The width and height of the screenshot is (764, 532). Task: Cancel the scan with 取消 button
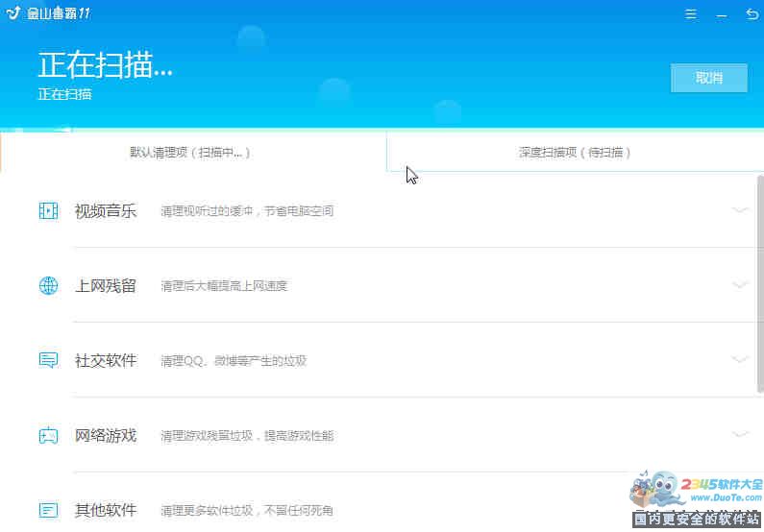click(x=709, y=78)
